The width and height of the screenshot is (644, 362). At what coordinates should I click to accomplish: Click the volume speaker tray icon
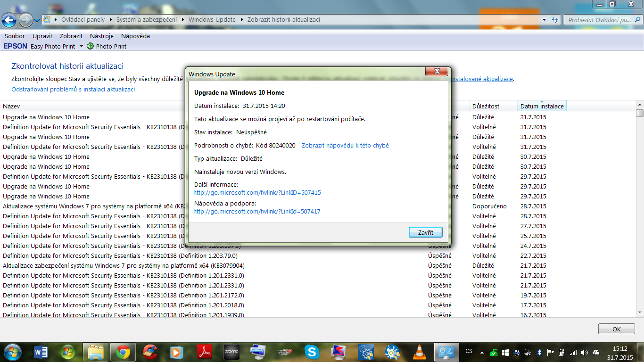pos(585,352)
